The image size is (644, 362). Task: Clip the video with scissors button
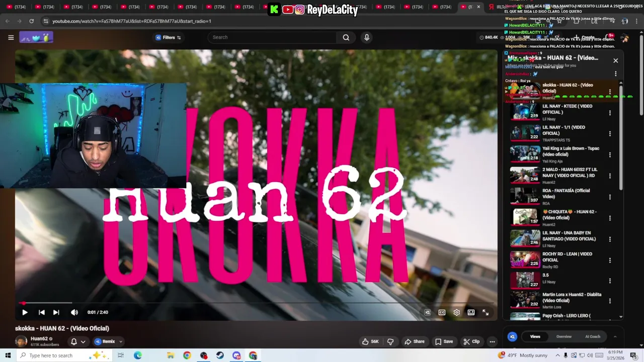coord(471,341)
